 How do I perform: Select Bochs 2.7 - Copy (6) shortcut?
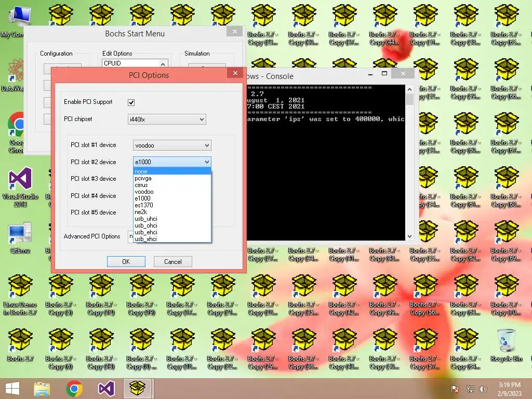[61, 349]
